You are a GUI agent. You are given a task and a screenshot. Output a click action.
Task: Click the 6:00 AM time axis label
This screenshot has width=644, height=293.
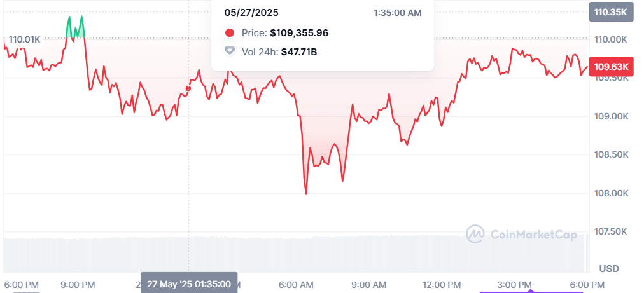click(296, 283)
